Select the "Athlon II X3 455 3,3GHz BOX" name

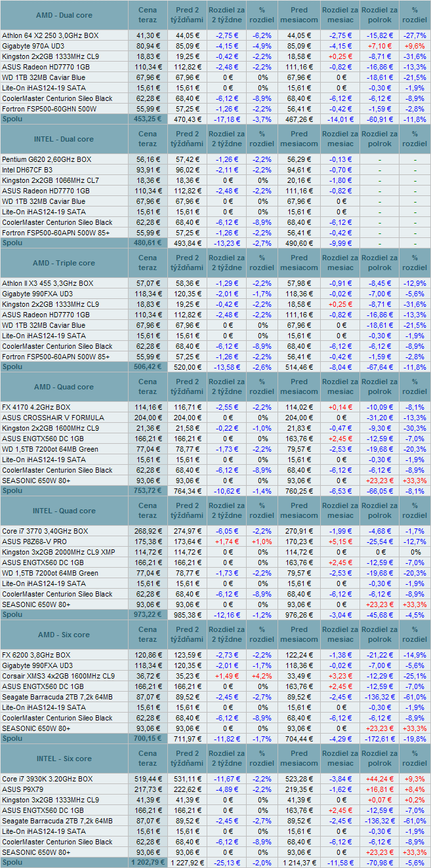coord(48,284)
